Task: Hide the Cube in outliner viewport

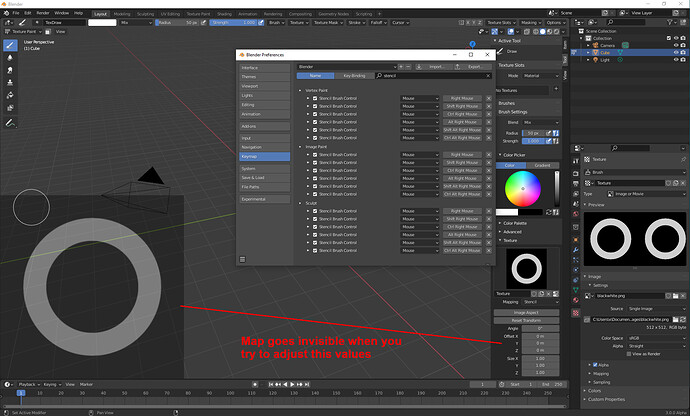Action: coord(676,52)
